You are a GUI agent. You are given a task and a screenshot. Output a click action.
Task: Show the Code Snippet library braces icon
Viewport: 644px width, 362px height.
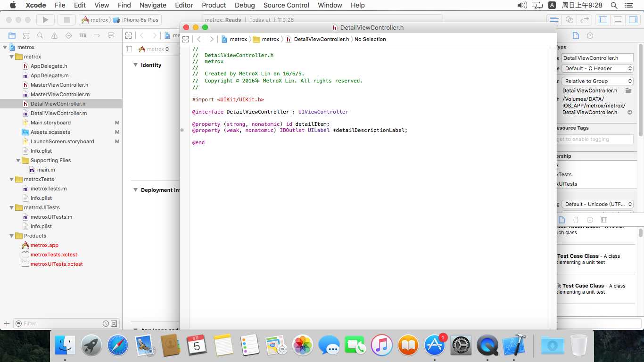pyautogui.click(x=576, y=220)
